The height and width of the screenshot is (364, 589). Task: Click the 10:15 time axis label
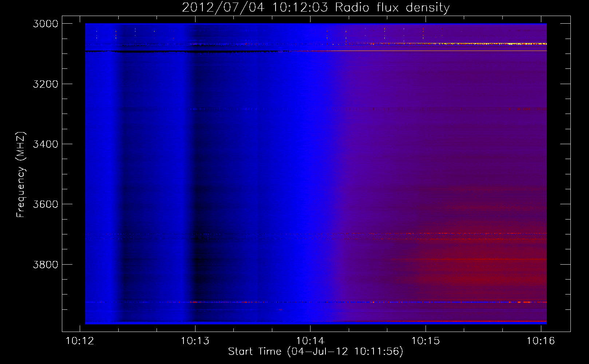pos(426,341)
